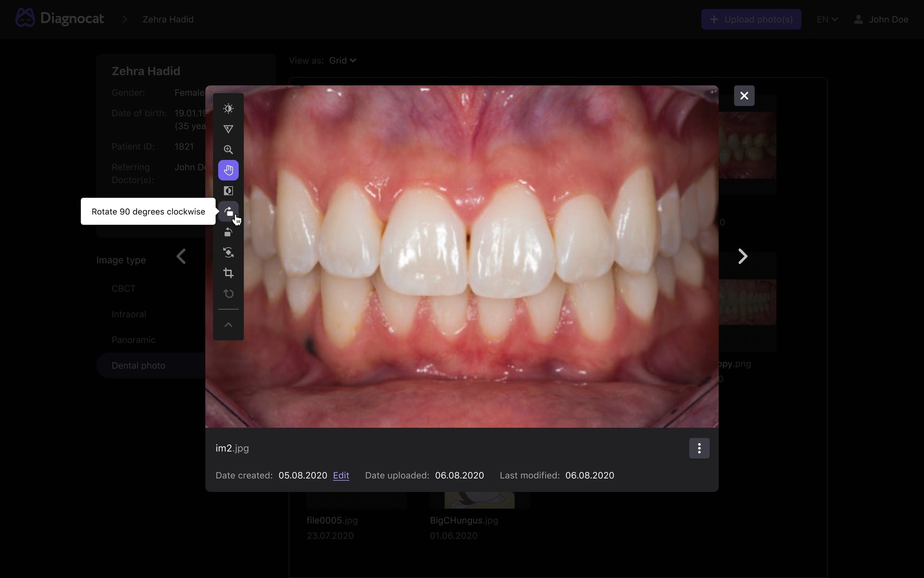Screen dimensions: 924x578
Task: Rotate image 90 degrees counterclockwise
Action: click(x=228, y=232)
